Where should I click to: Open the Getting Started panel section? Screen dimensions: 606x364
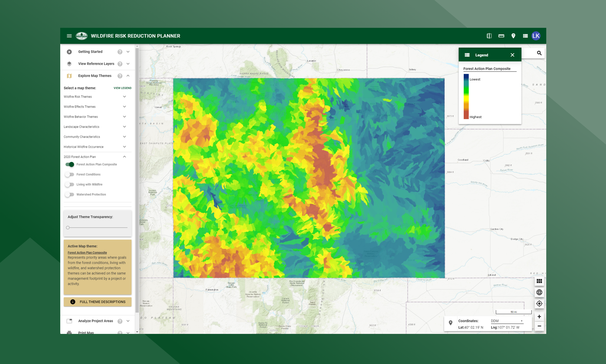[x=97, y=52]
